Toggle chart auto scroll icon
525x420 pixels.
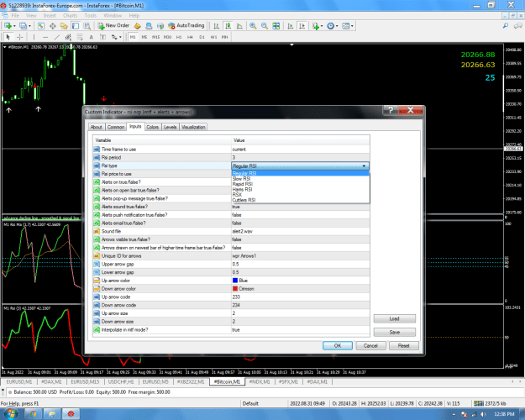[x=291, y=26]
